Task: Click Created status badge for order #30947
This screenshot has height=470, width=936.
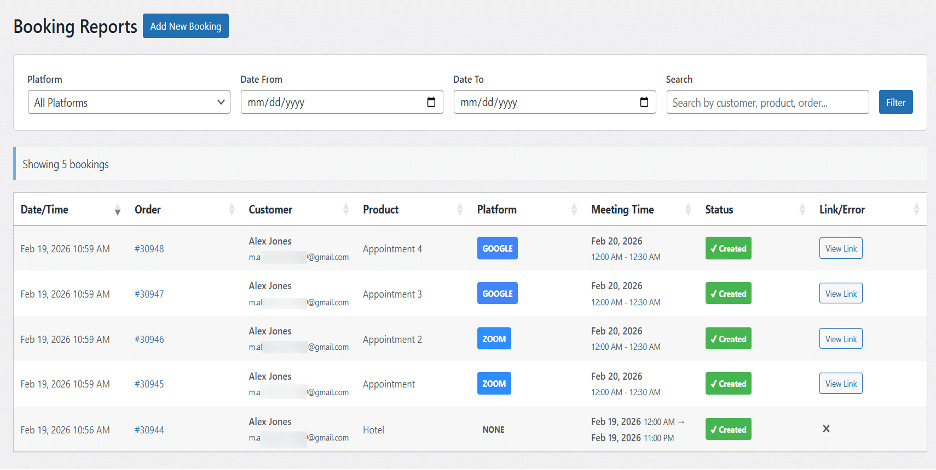Action: click(x=728, y=293)
